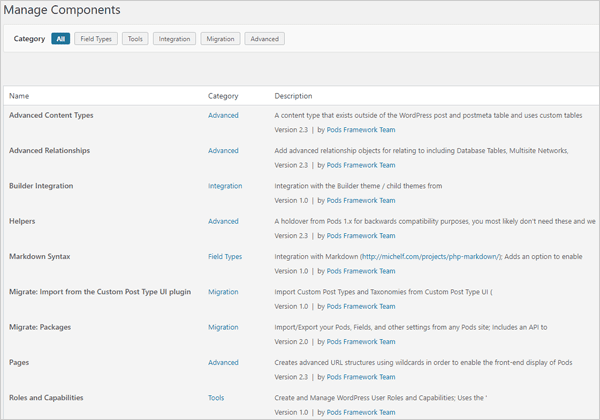The image size is (600, 420).
Task: Filter components by Tools category
Action: pyautogui.click(x=136, y=39)
